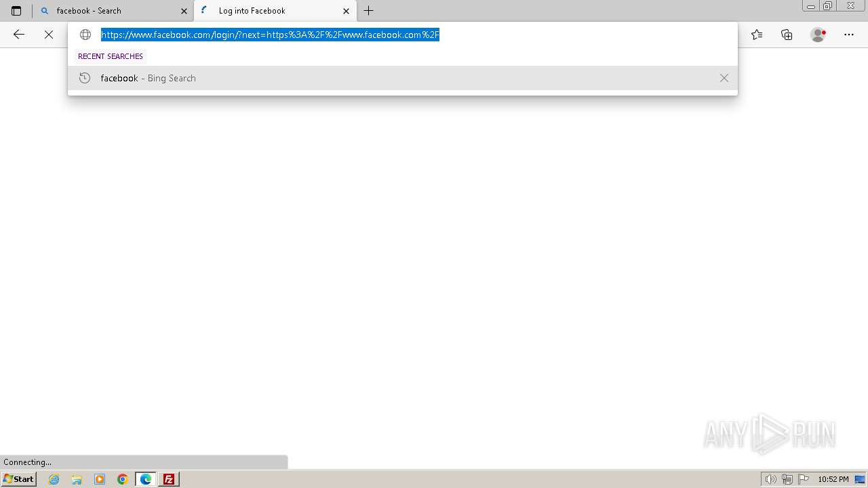Close the Log into Facebook tab
Viewport: 868px width, 488px height.
point(346,11)
